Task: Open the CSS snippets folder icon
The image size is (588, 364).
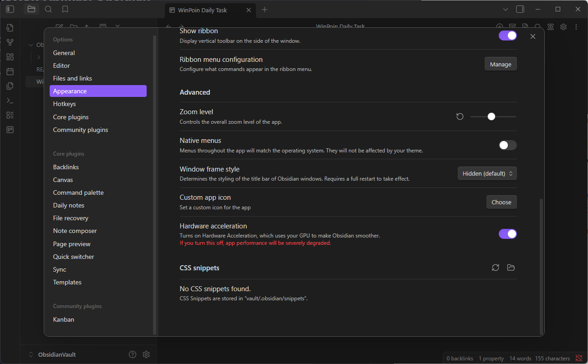Action: pyautogui.click(x=511, y=268)
